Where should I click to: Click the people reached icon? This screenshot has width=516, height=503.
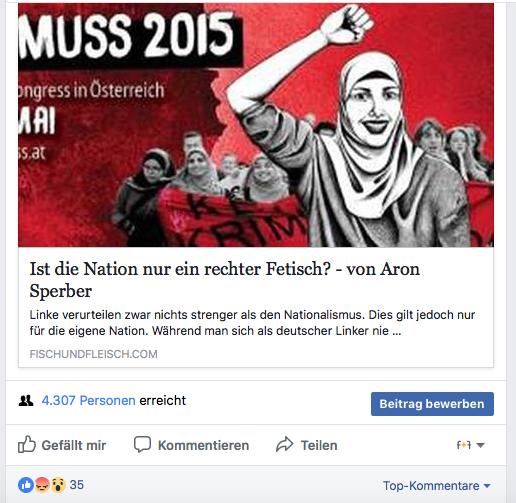tap(26, 400)
